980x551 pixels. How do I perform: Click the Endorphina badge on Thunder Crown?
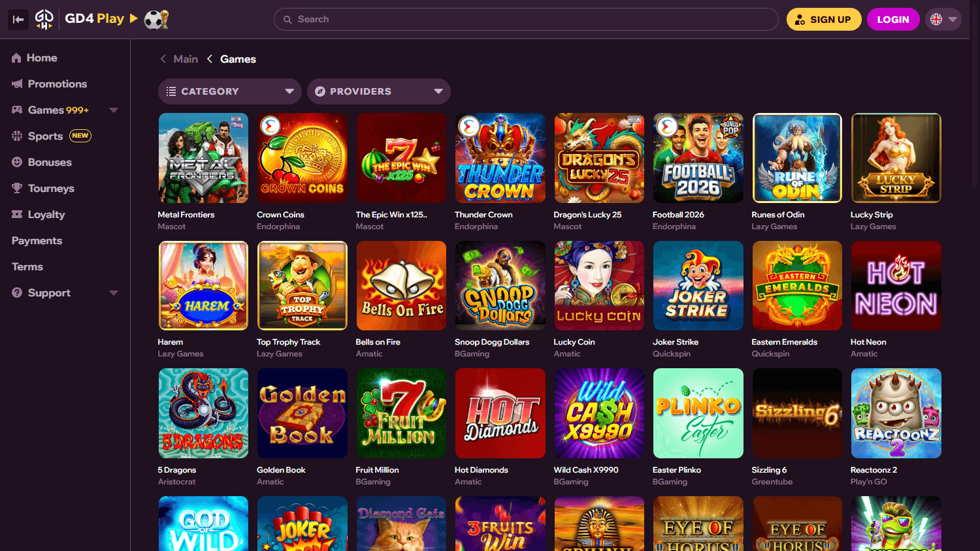(468, 126)
